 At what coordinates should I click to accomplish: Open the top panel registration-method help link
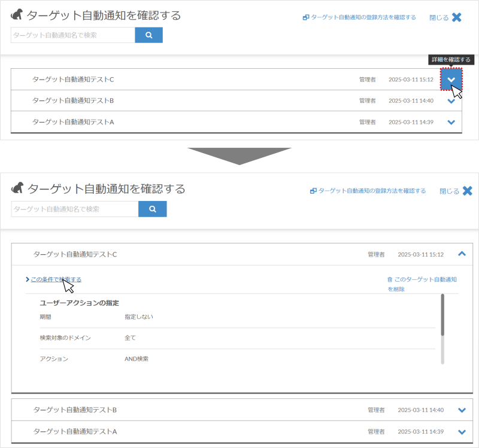pyautogui.click(x=359, y=17)
